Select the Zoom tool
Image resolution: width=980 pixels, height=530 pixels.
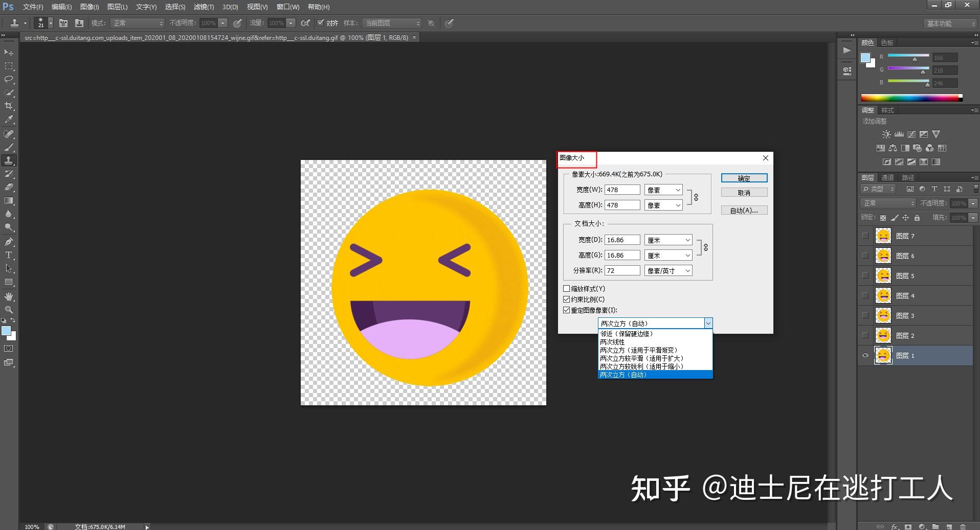tap(9, 310)
